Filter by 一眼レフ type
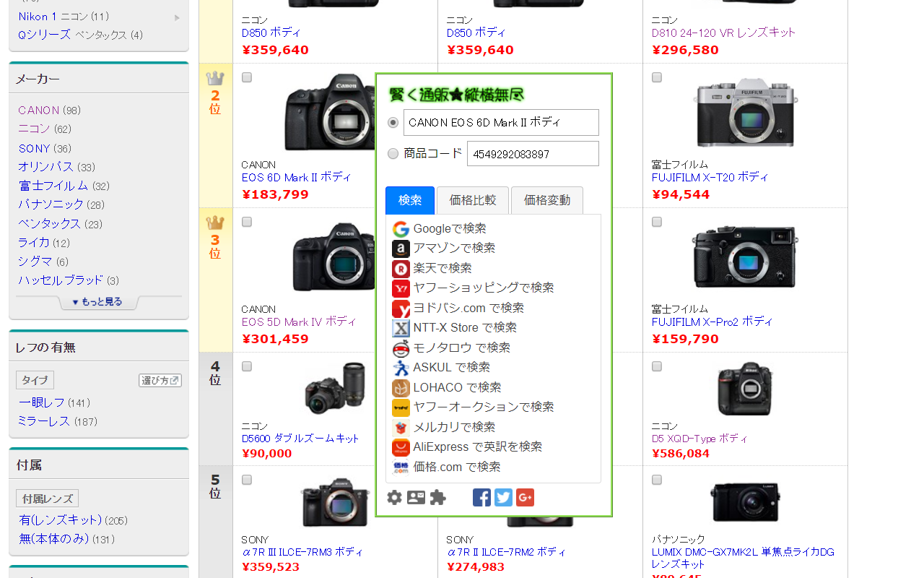Viewport: 924px width, 578px height. pyautogui.click(x=42, y=402)
